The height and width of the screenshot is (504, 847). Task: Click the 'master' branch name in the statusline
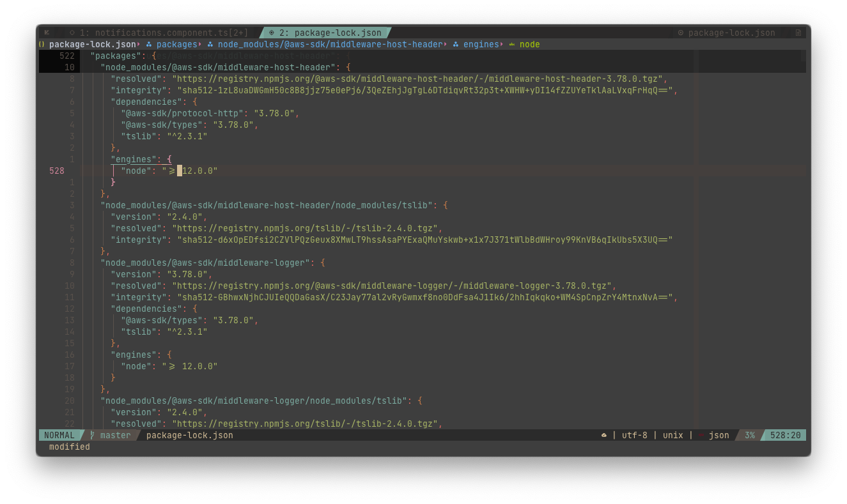pos(115,435)
